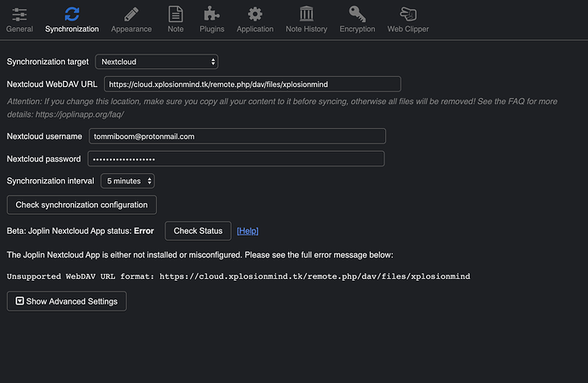Click into the Nextcloud password field
The width and height of the screenshot is (588, 383).
click(236, 159)
